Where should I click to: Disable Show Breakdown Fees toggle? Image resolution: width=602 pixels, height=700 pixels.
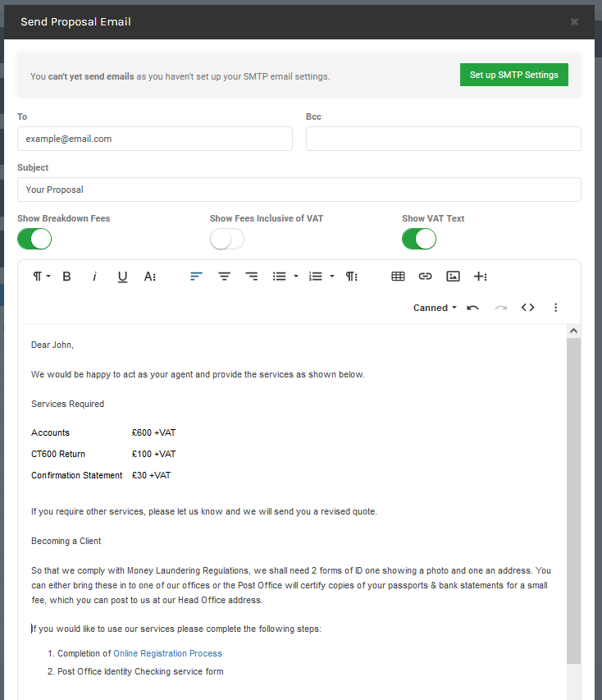coord(34,239)
